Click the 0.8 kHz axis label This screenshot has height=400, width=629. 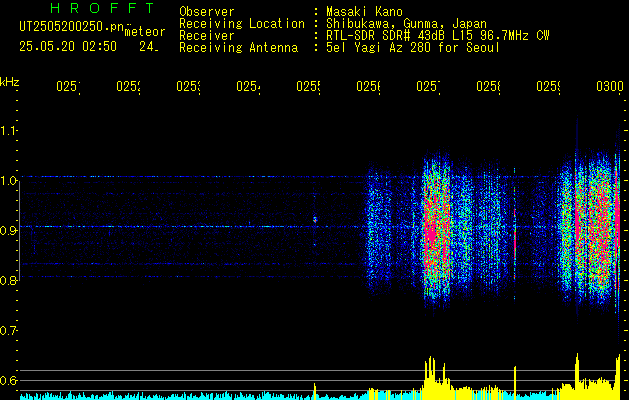8,281
